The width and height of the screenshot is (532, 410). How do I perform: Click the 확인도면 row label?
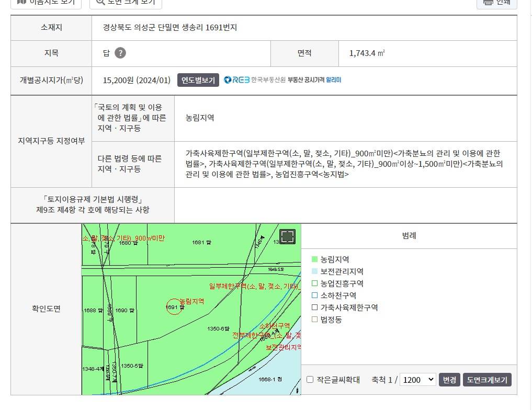tap(46, 309)
